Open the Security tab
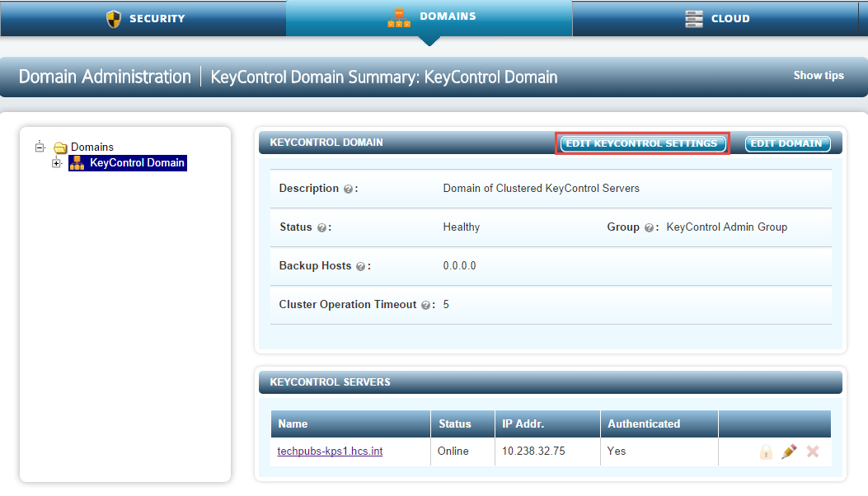Screen dimensions: 868x496 coord(143,18)
